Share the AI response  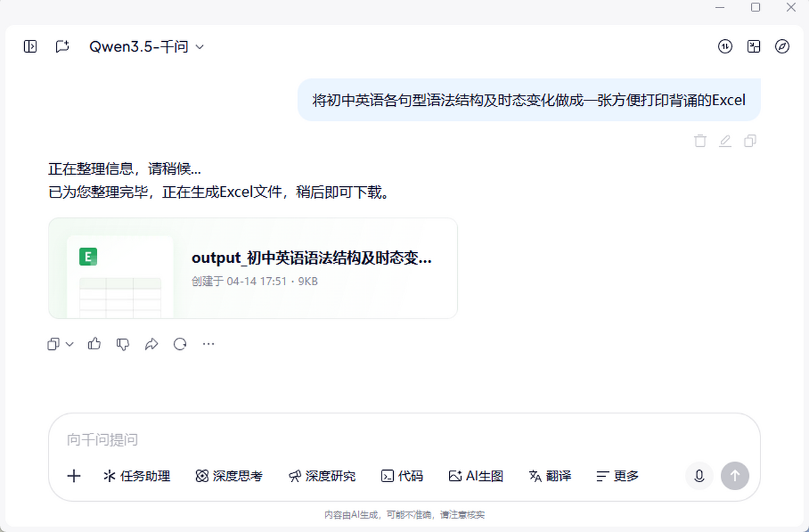pyautogui.click(x=151, y=344)
